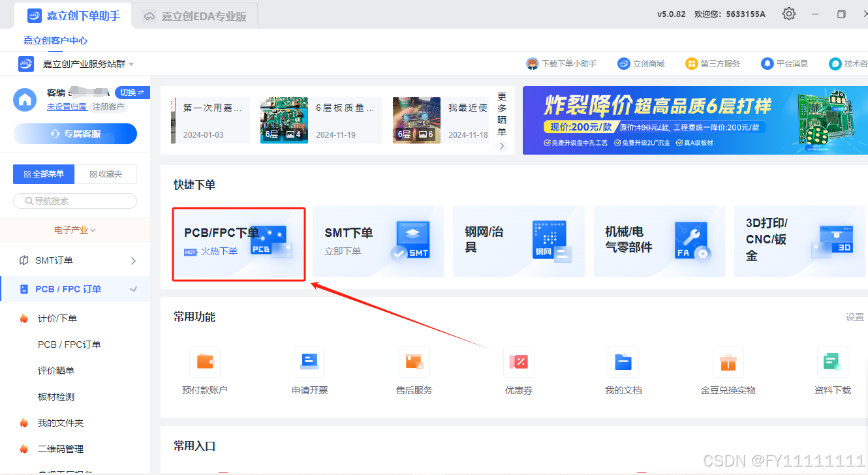Switch to 收藏夹 tab
This screenshot has width=868, height=475.
click(106, 174)
